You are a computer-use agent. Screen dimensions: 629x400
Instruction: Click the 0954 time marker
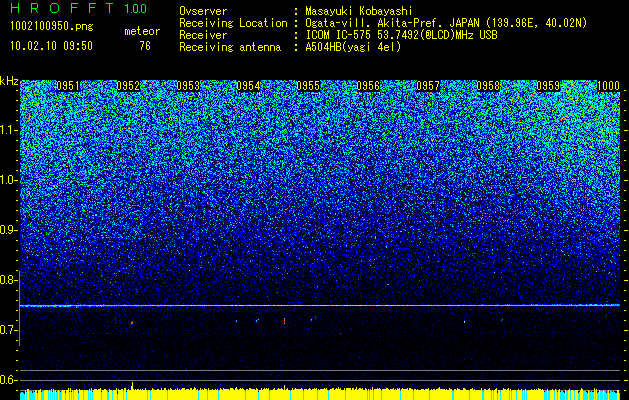248,86
